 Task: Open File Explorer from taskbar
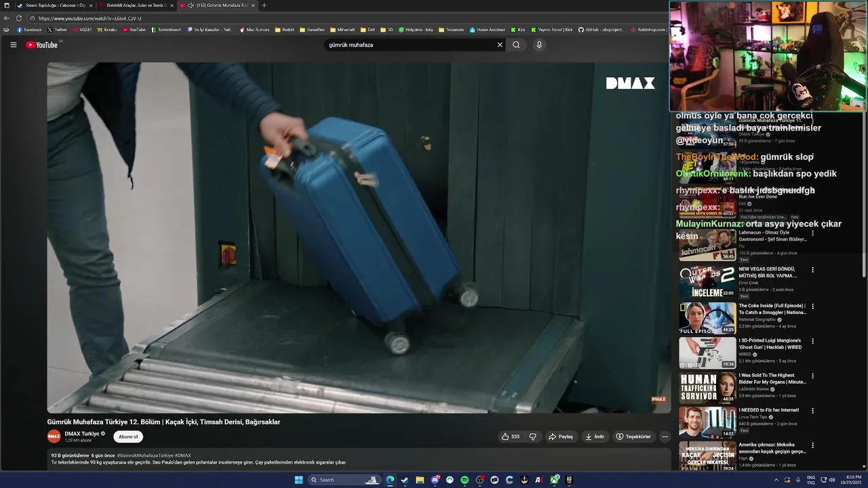[420, 480]
